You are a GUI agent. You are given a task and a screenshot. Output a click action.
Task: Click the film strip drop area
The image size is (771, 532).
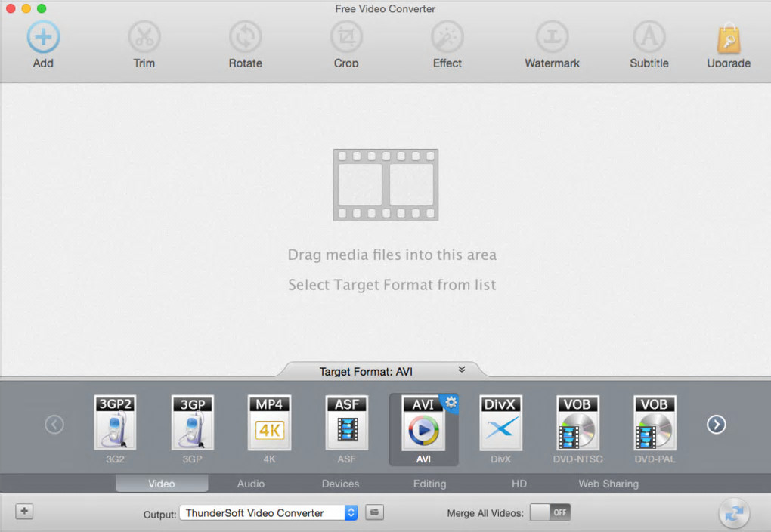386,185
